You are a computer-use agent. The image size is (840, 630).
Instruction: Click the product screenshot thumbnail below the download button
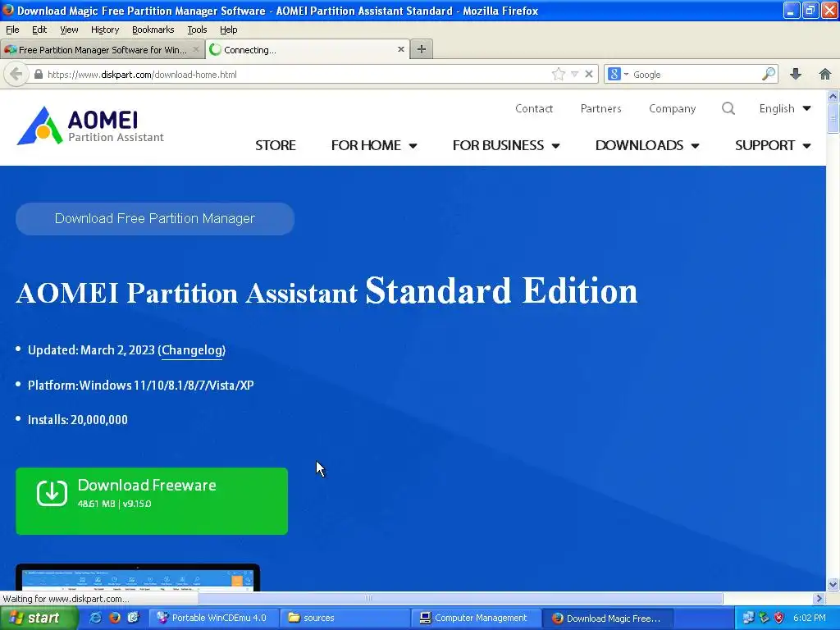138,577
